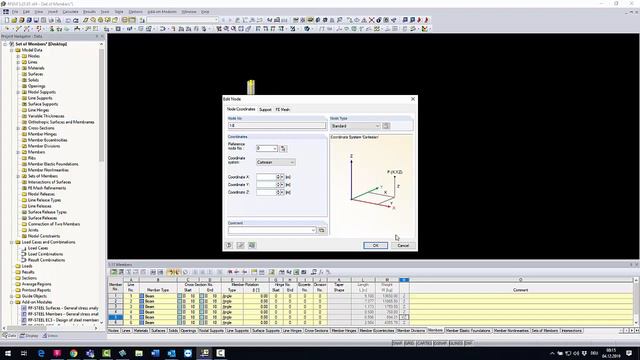This screenshot has height=360, width=640.
Task: Click the blue Beam type icon in row 1
Action: click(142, 296)
